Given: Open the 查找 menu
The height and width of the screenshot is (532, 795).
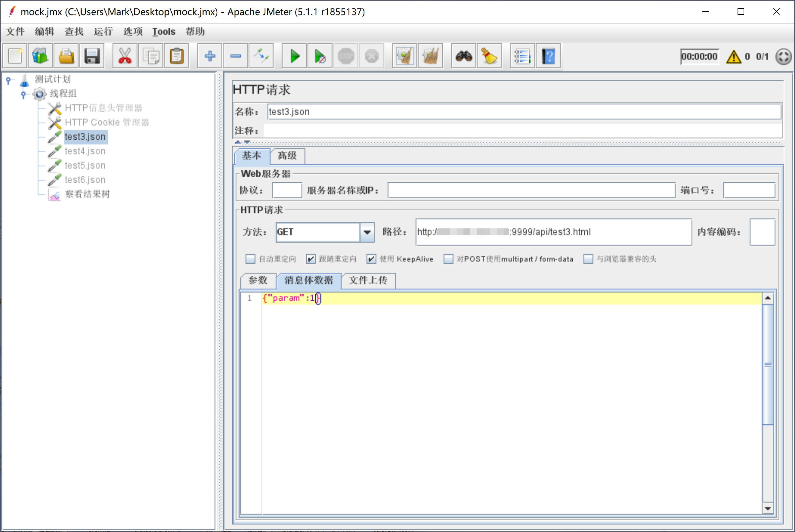Looking at the screenshot, I should (74, 32).
